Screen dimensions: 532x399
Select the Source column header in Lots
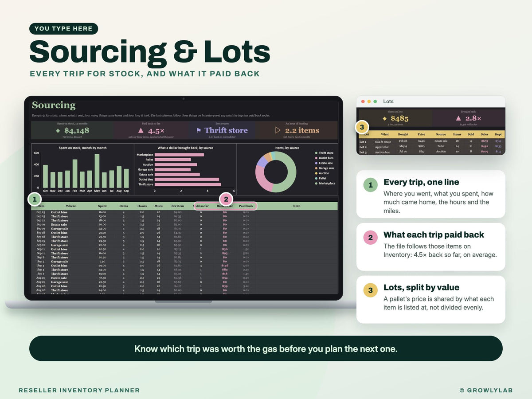pos(441,134)
